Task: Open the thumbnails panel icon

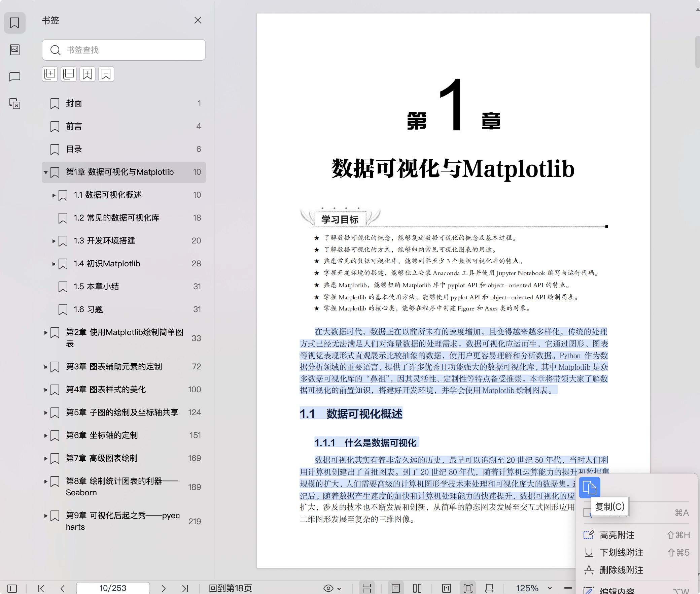Action: coord(14,50)
